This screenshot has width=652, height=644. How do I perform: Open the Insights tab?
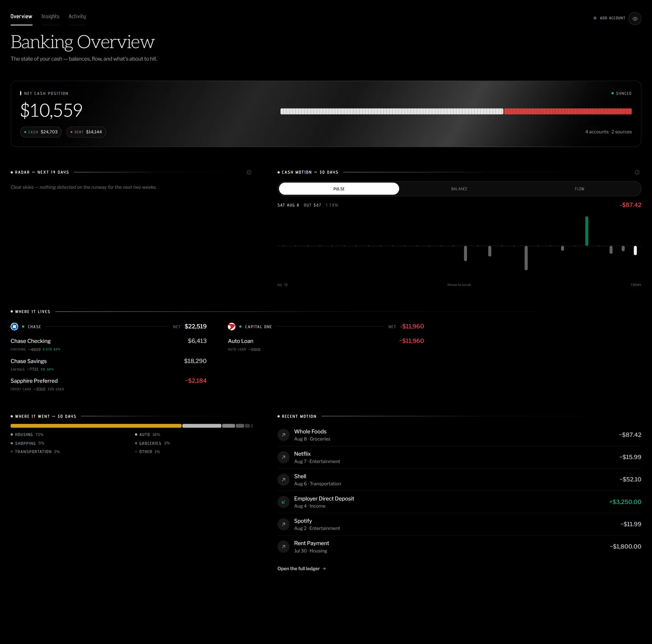pyautogui.click(x=50, y=16)
